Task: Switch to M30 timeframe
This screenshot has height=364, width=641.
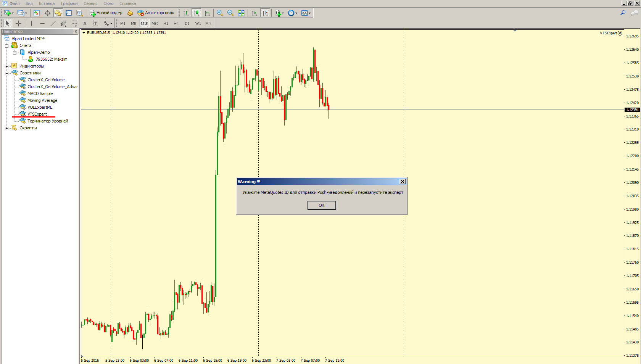Action: point(155,23)
